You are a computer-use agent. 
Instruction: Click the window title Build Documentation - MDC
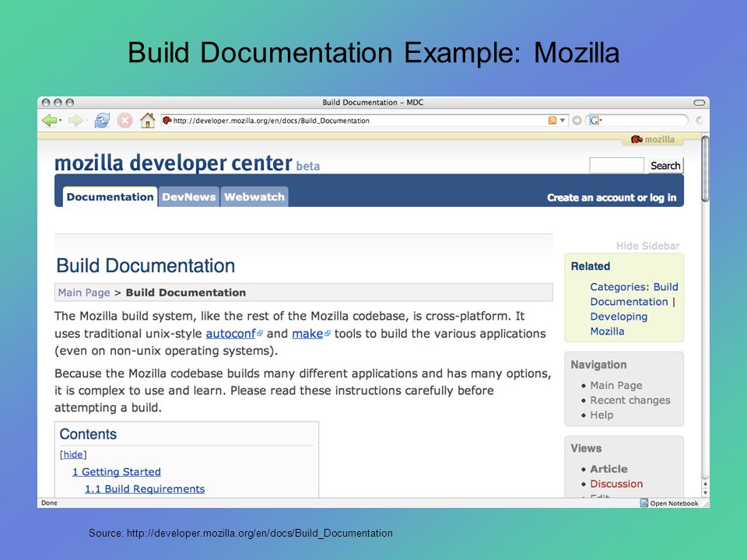(x=373, y=103)
